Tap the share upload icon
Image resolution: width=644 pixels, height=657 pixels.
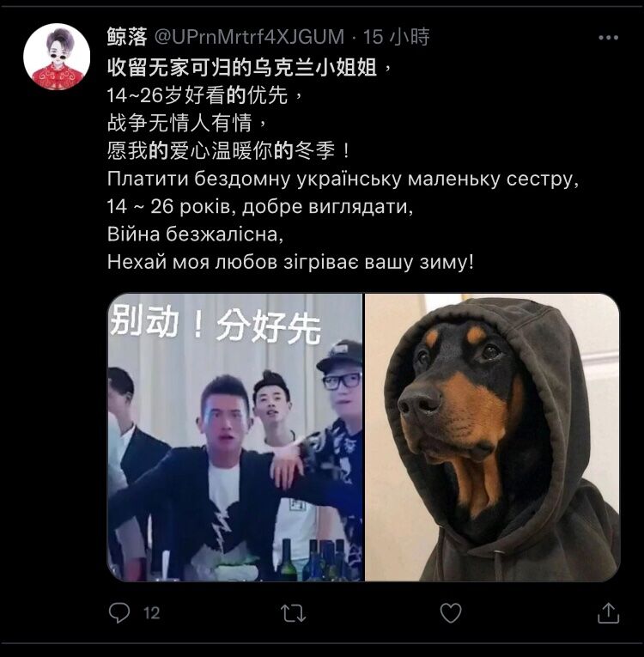(608, 613)
